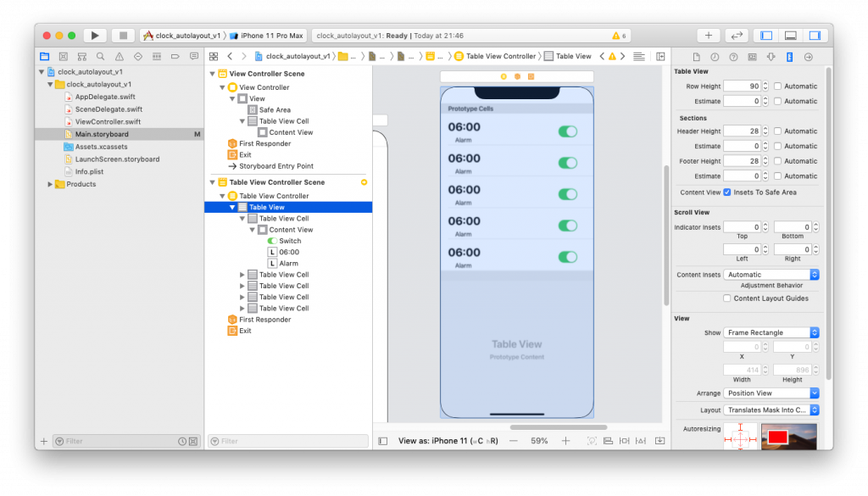This screenshot has width=868, height=496.
Task: Hide the Navigator panel
Action: [x=766, y=36]
